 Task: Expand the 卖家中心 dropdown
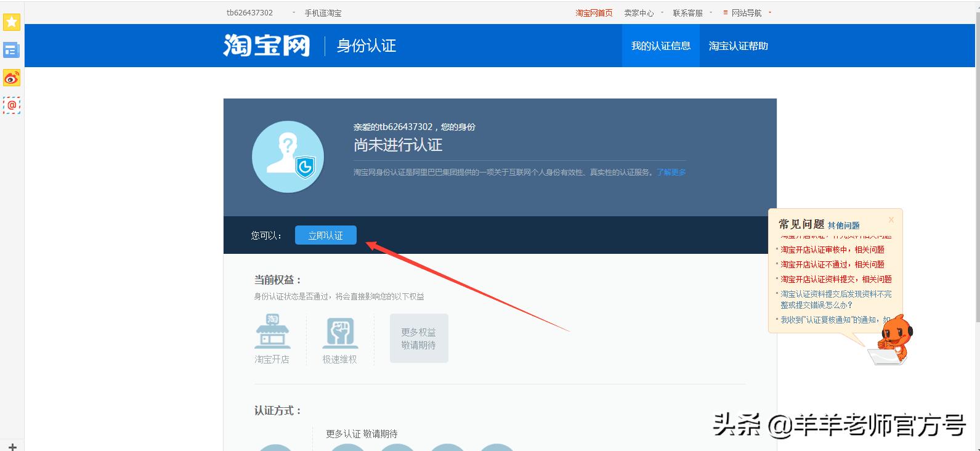tap(662, 12)
